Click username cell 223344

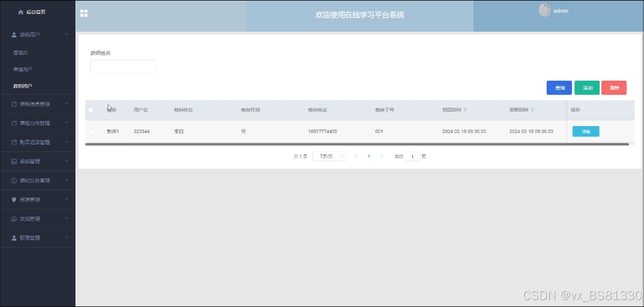[141, 131]
